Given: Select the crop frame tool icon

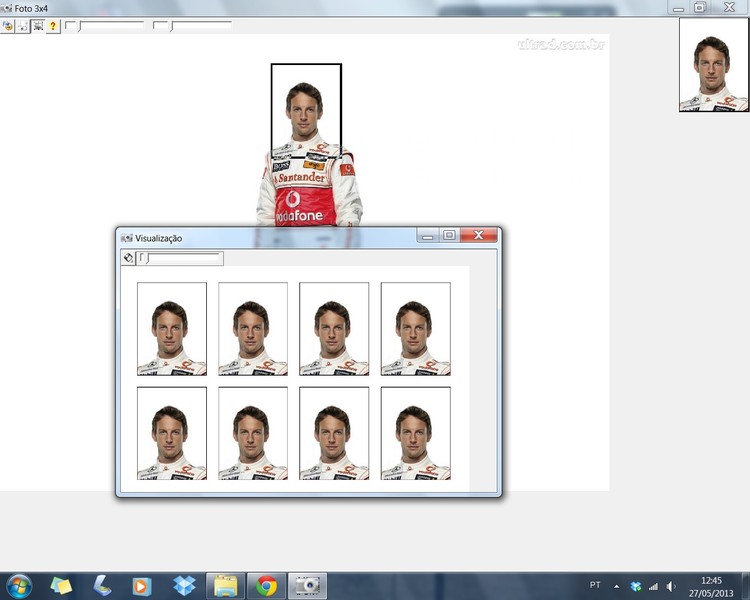Looking at the screenshot, I should coord(38,26).
